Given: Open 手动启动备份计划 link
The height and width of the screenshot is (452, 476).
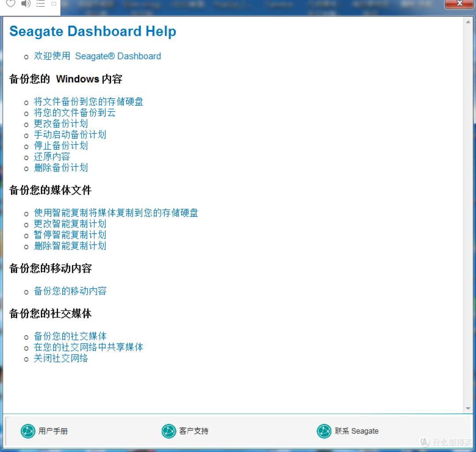Looking at the screenshot, I should click(x=70, y=134).
